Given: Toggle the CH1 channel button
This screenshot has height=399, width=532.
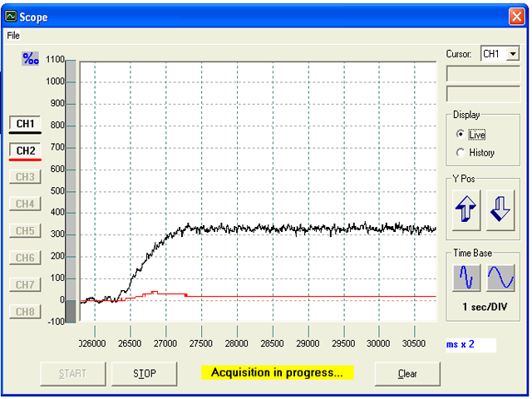Looking at the screenshot, I should [x=26, y=124].
